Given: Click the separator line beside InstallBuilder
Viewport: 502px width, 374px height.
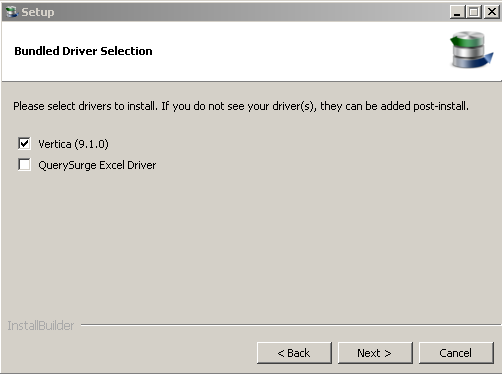Looking at the screenshot, I should click(x=290, y=324).
